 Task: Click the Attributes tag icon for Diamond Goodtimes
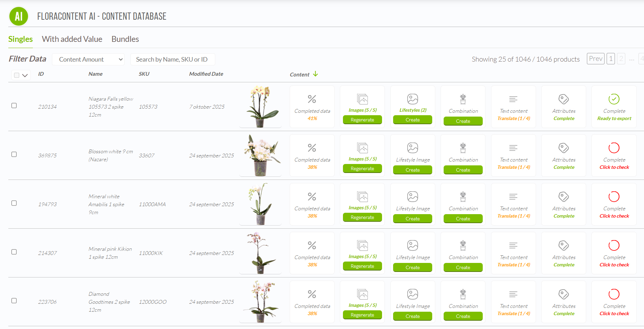pos(564,294)
